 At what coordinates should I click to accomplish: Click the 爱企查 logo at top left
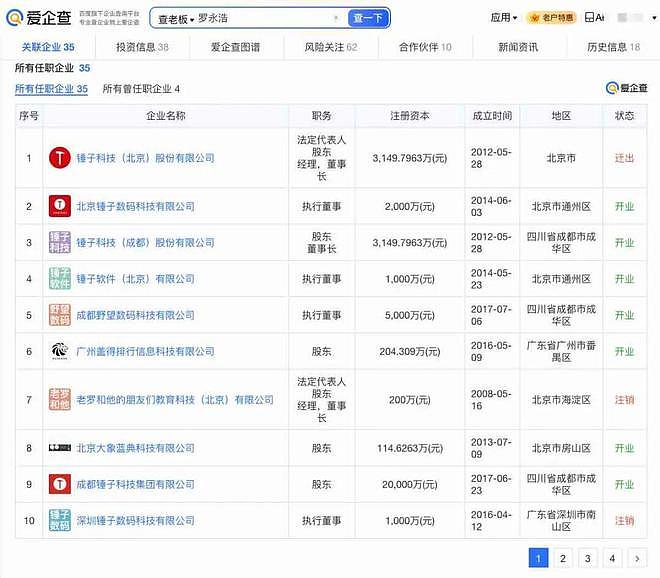pyautogui.click(x=39, y=18)
